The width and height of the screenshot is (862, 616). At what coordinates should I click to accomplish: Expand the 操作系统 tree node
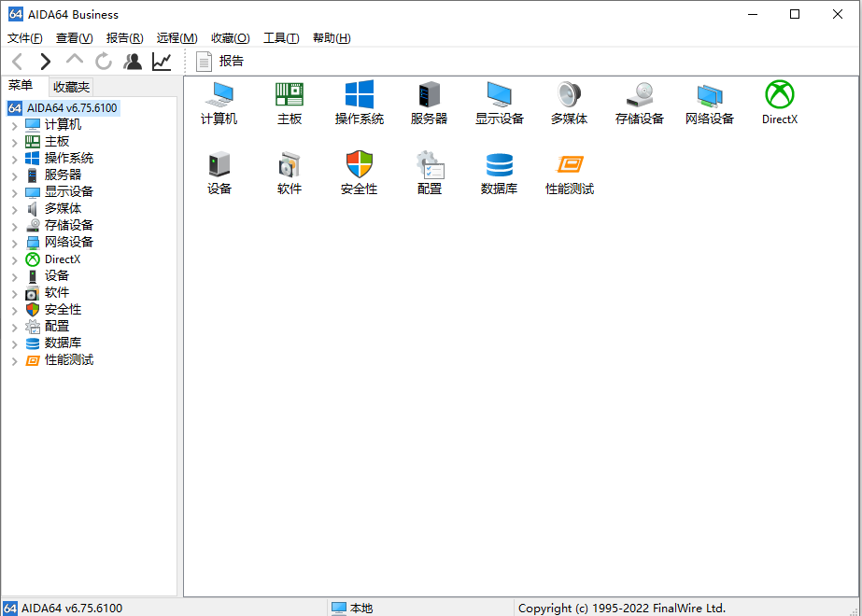click(15, 159)
